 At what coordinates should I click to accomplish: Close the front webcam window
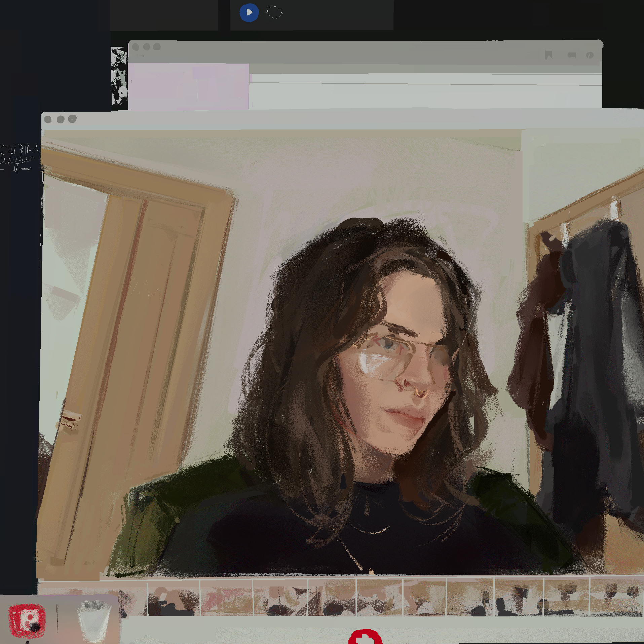tap(48, 119)
